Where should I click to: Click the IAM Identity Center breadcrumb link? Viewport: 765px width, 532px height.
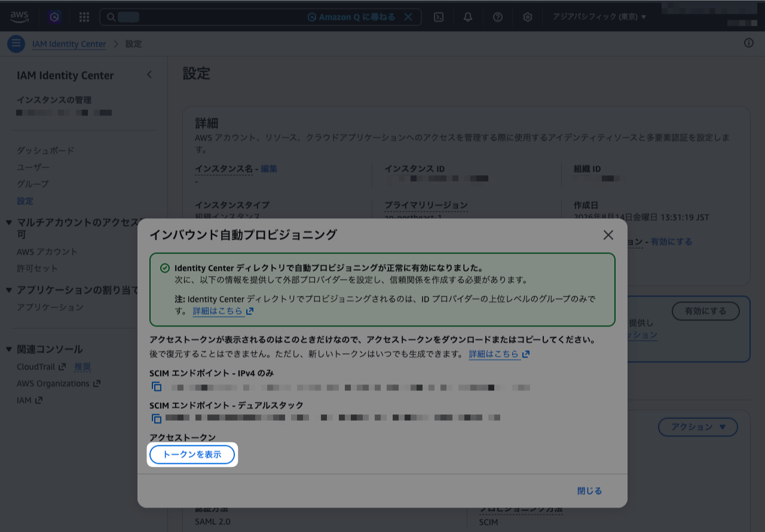pyautogui.click(x=69, y=44)
